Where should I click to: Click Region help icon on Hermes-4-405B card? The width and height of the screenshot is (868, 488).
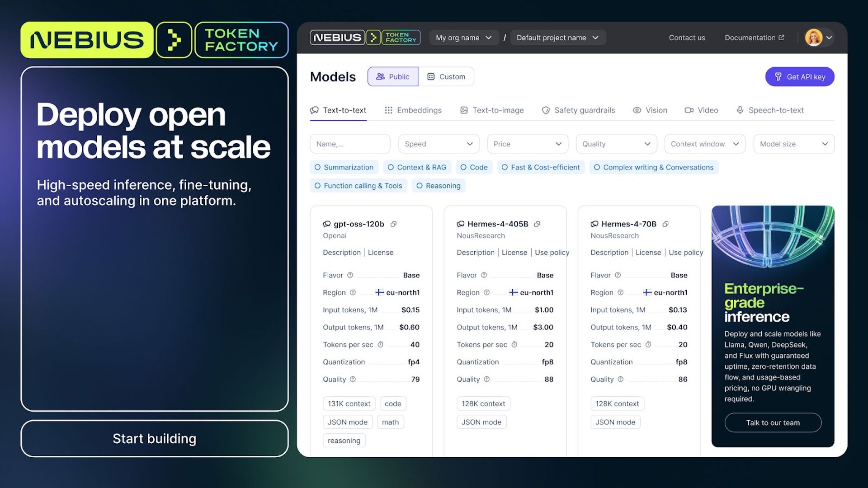pyautogui.click(x=486, y=293)
